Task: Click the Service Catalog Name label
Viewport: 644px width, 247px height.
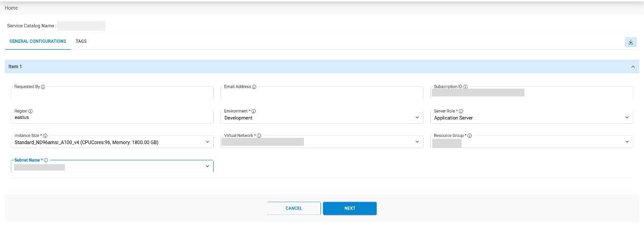Action: coord(31,26)
